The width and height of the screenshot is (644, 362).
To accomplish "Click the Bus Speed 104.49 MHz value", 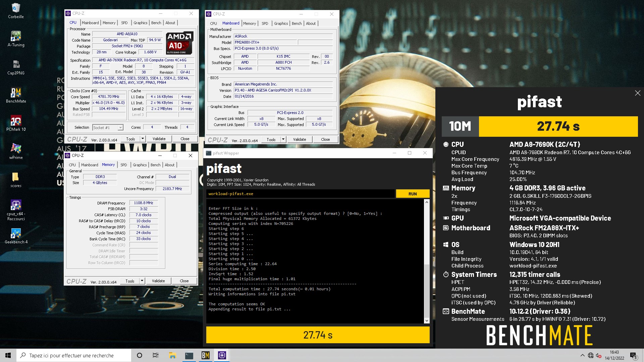I will pos(109,109).
